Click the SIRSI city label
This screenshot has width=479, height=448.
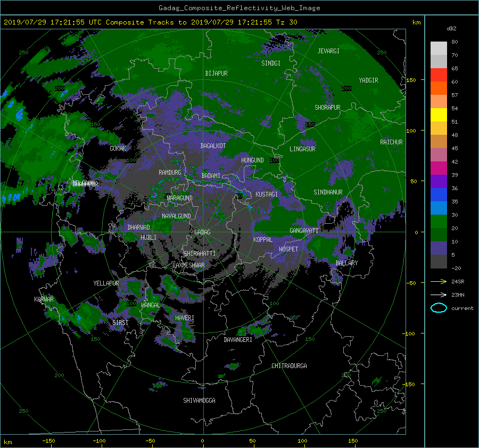[120, 323]
